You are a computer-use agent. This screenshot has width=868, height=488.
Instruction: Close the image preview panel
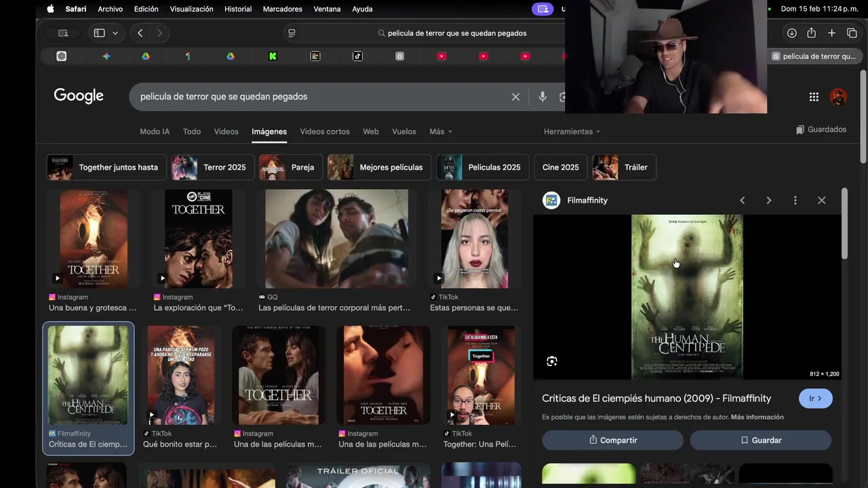pyautogui.click(x=822, y=201)
